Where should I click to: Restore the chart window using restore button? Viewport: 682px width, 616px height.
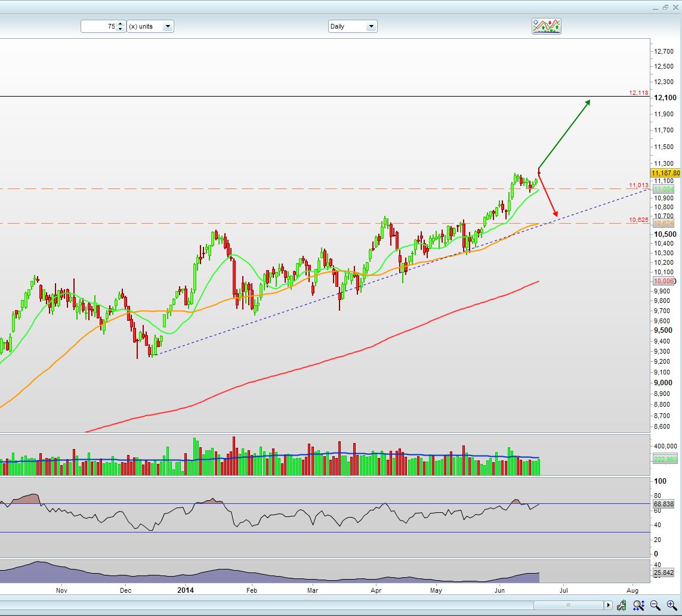pyautogui.click(x=665, y=8)
